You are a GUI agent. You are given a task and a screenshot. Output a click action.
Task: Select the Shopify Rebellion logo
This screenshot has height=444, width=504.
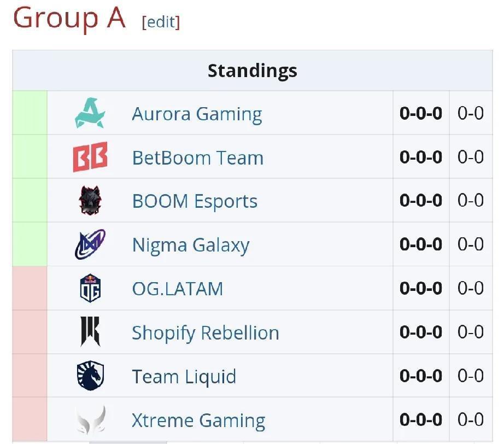90,331
